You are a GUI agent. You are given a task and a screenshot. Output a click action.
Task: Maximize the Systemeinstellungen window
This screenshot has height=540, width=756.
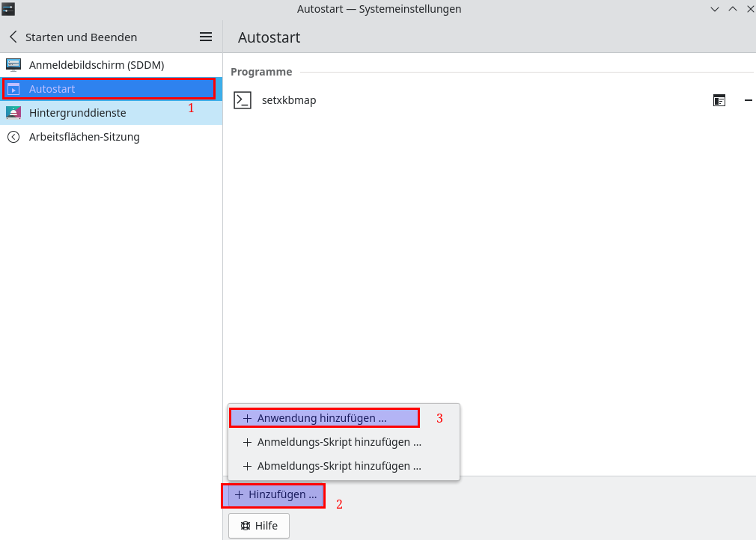[x=732, y=9]
